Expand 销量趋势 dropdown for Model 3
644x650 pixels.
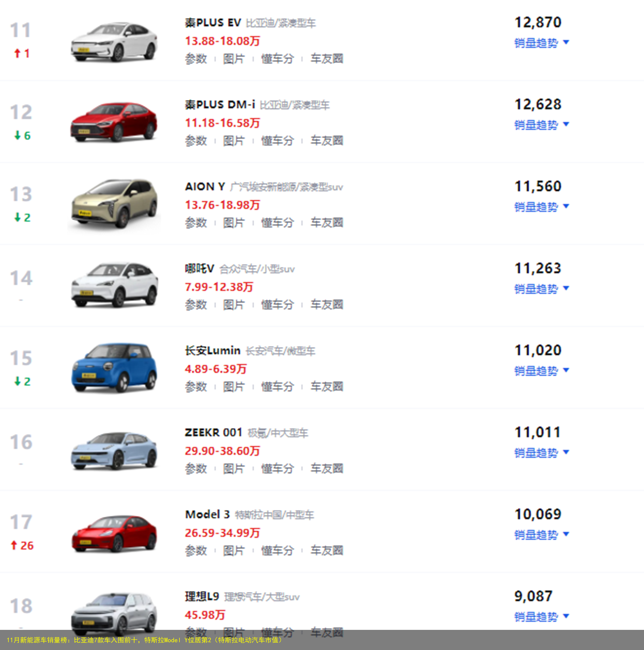[541, 535]
